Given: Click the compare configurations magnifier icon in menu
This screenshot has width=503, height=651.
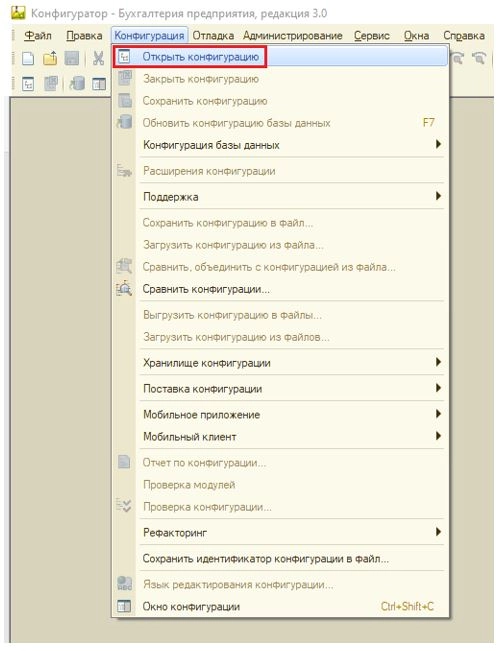Looking at the screenshot, I should [x=124, y=289].
